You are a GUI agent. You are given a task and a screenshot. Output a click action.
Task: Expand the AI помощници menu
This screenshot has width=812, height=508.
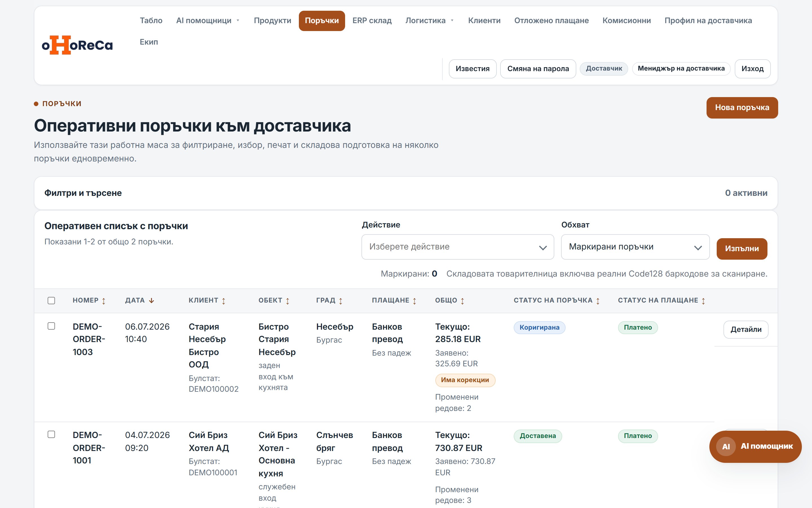[208, 21]
